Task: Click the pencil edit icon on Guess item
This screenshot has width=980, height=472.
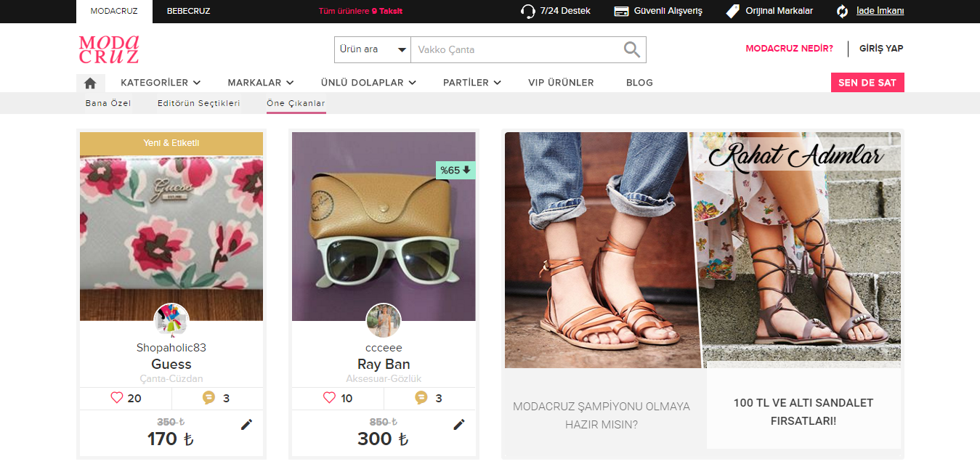Action: click(x=246, y=425)
